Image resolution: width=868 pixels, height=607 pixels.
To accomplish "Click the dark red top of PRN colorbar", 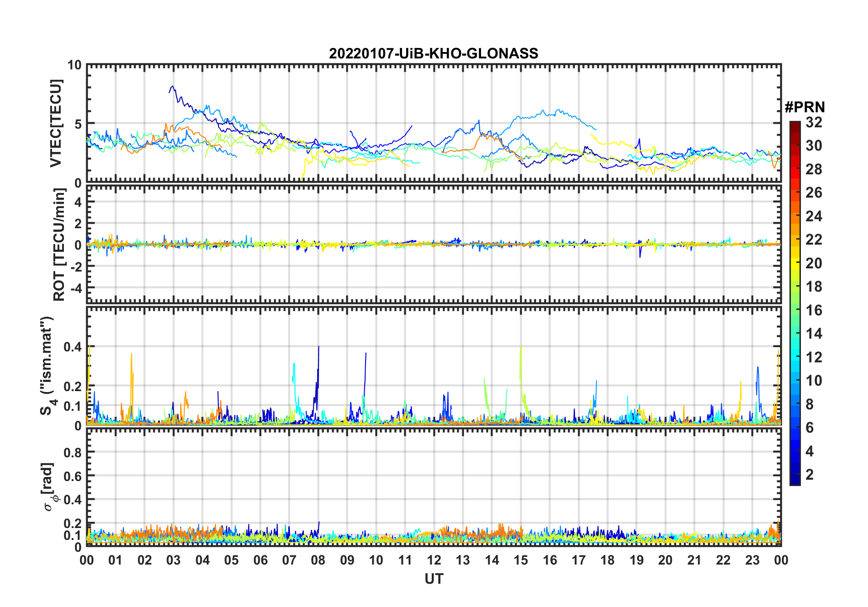I will pyautogui.click(x=795, y=126).
